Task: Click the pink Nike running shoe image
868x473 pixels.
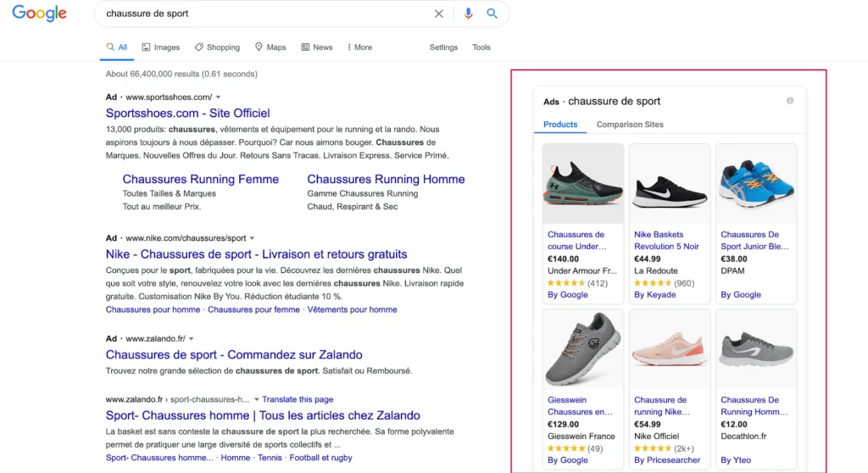Action: tap(670, 348)
